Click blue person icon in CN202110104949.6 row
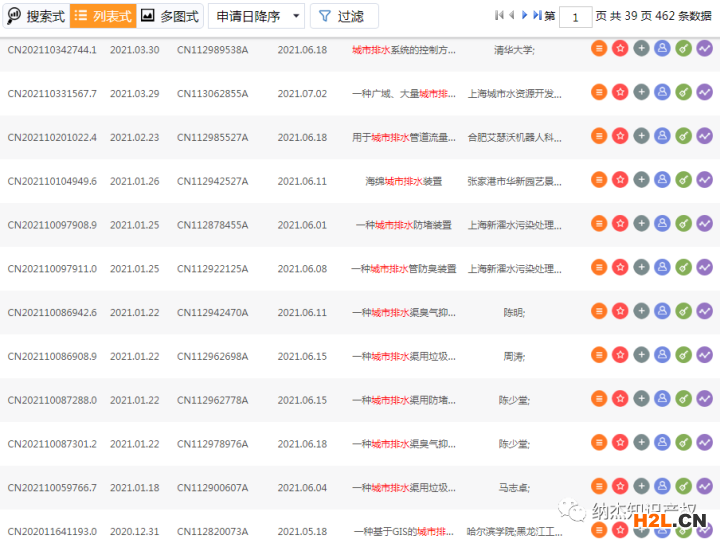720x543 pixels. click(662, 180)
